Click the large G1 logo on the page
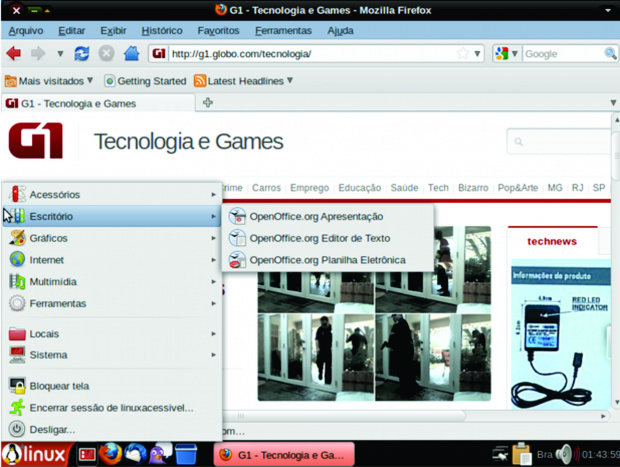Screen dimensions: 620x467 [36, 141]
